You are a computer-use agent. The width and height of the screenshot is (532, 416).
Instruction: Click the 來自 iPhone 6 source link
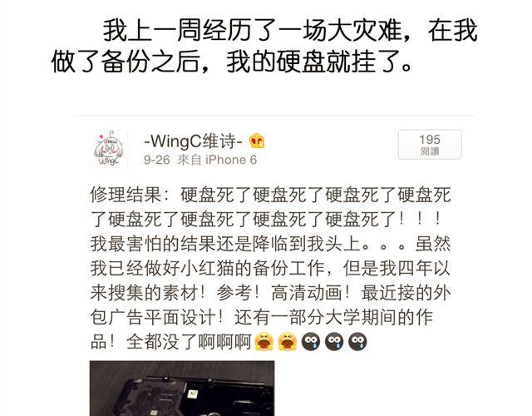(217, 160)
